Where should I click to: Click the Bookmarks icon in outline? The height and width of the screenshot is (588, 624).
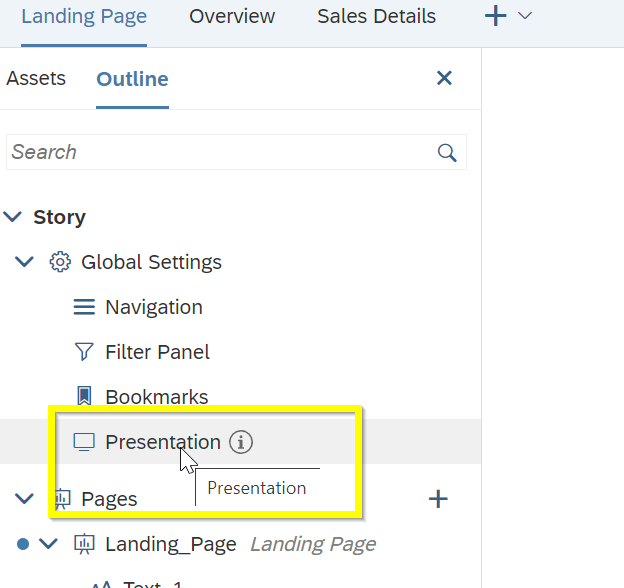point(84,397)
